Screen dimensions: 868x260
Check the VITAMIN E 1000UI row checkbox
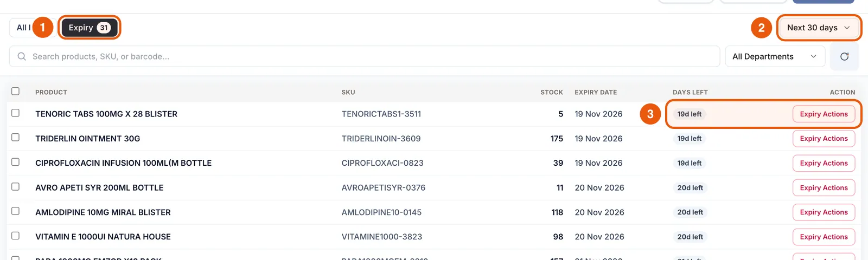(x=15, y=236)
